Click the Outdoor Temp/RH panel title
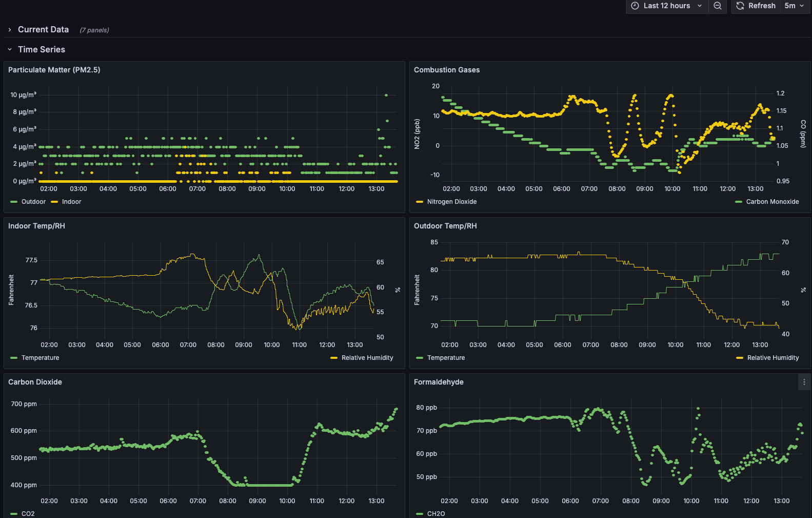The image size is (812, 518). [445, 226]
